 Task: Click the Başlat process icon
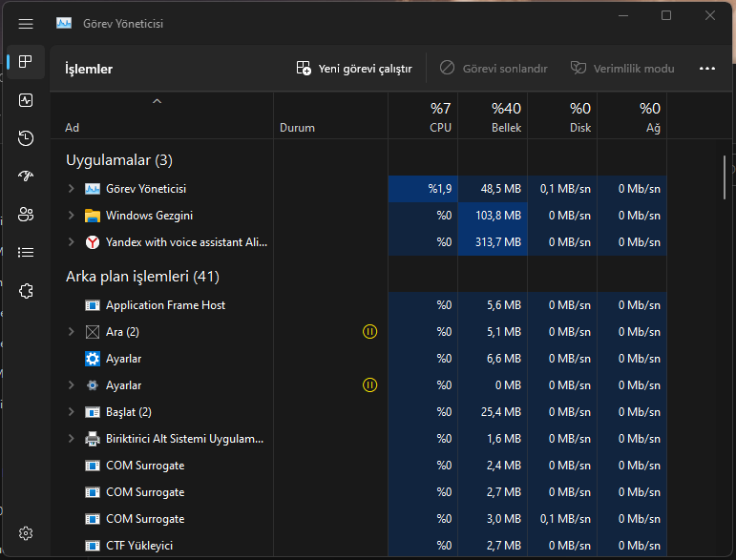(x=93, y=412)
